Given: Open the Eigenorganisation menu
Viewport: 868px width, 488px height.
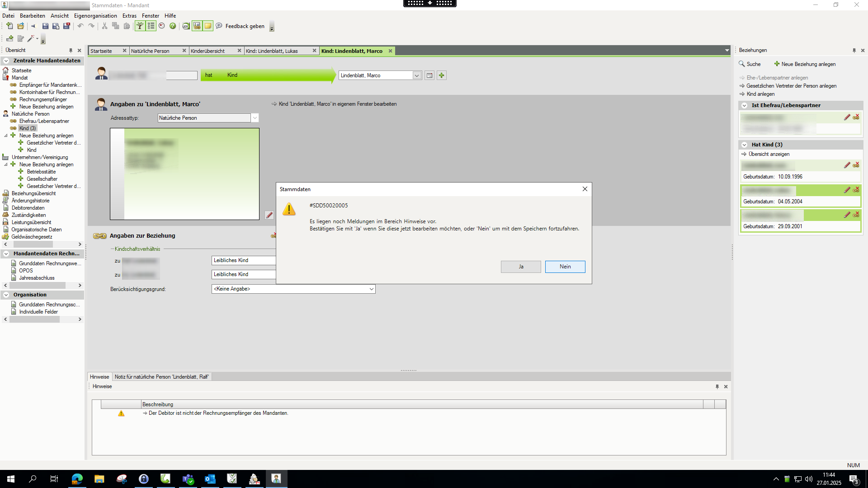Looking at the screenshot, I should point(95,16).
